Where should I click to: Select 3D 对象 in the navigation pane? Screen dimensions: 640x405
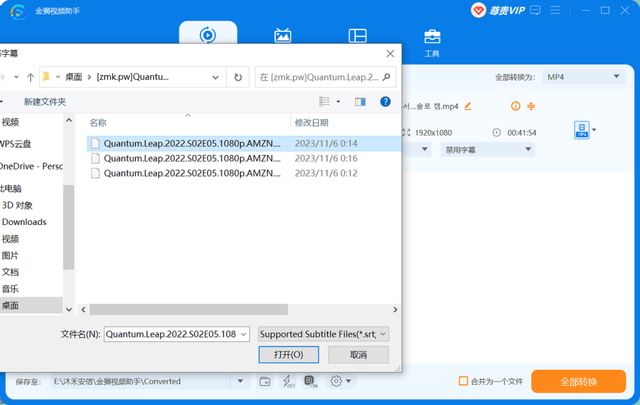tap(17, 205)
